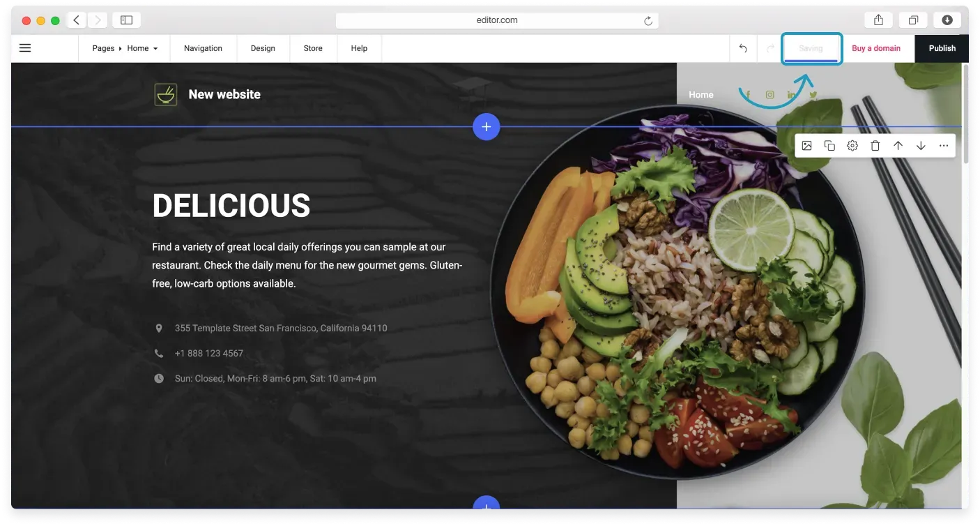Reload the editor.com page

(x=648, y=21)
